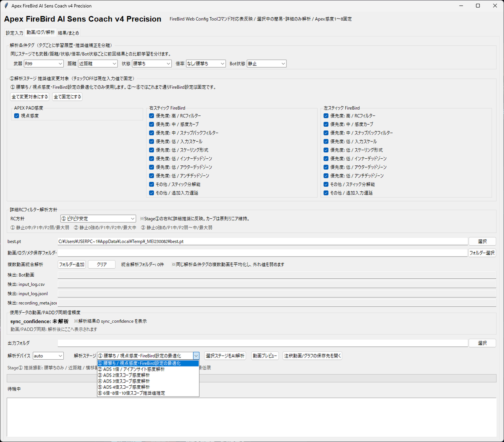
Task: Select ① 腰撃ち / 視点感度 option in list
Action: tap(148, 363)
